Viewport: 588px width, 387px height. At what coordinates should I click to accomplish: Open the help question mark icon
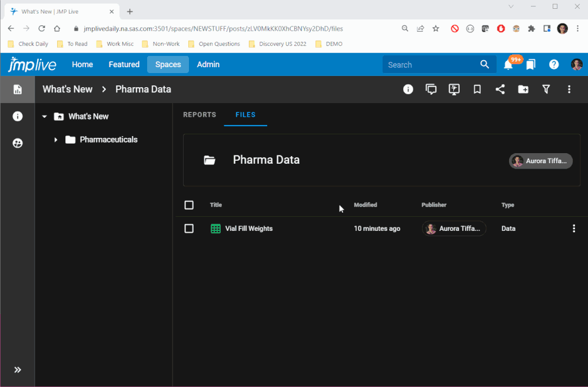pyautogui.click(x=554, y=65)
